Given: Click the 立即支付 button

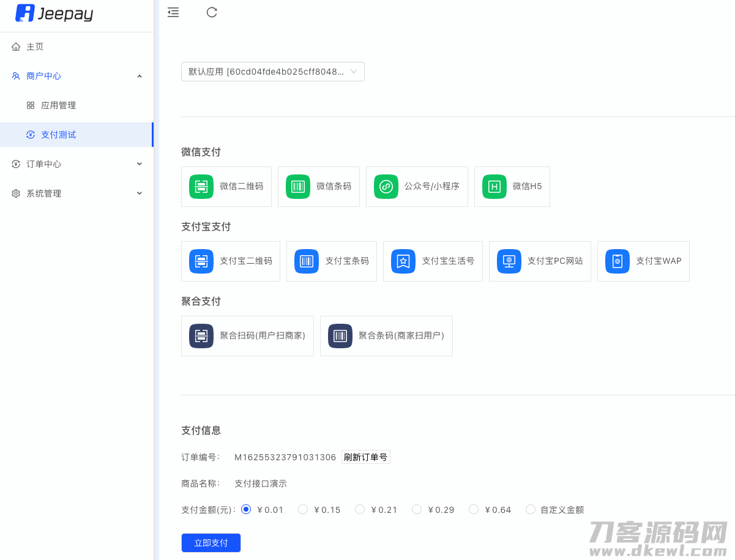Looking at the screenshot, I should 211,543.
